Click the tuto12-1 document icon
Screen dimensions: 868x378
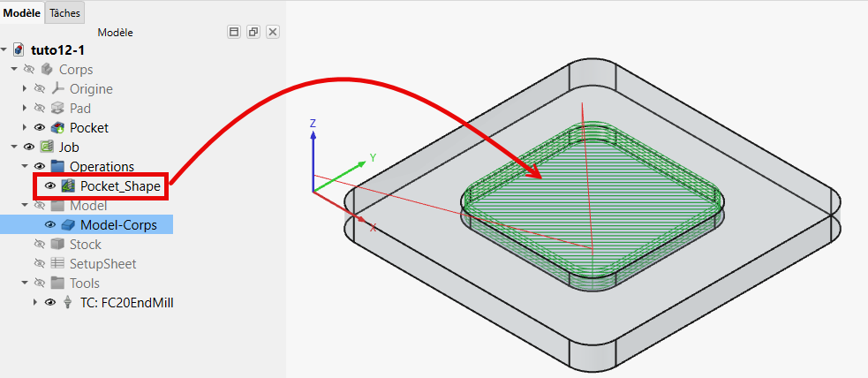pyautogui.click(x=19, y=49)
